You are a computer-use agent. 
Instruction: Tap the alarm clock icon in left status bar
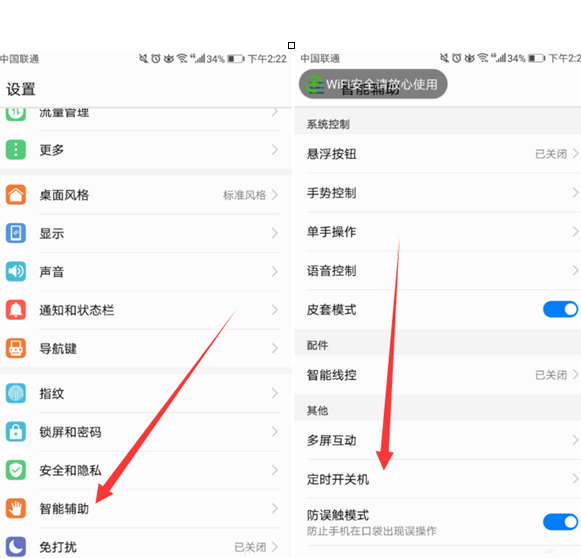coord(156,59)
